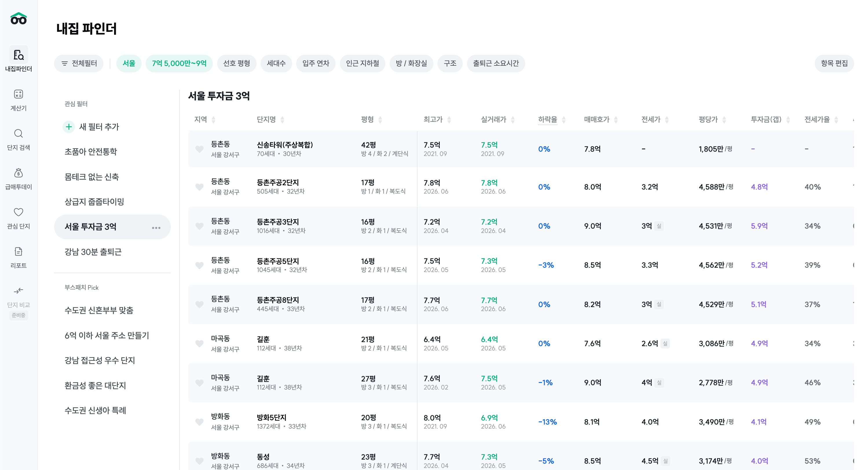
Task: Favorite the 신송타워(주상복합) row heart
Action: coord(199,149)
